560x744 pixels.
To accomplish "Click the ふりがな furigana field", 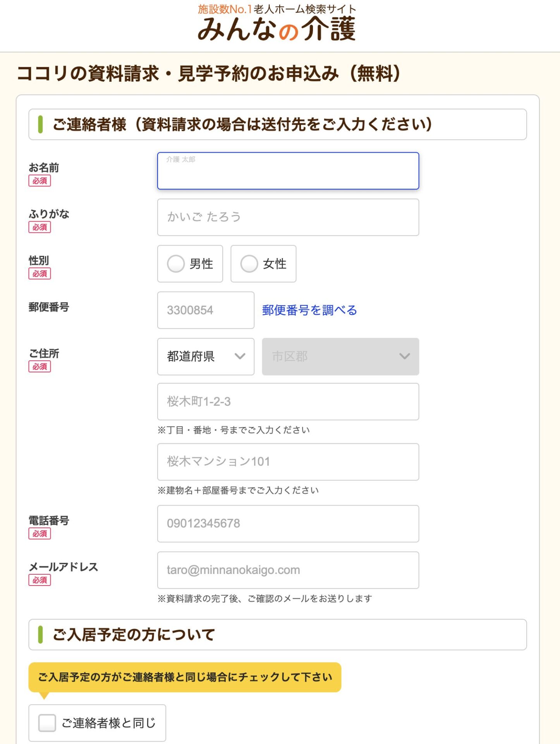I will pos(288,217).
